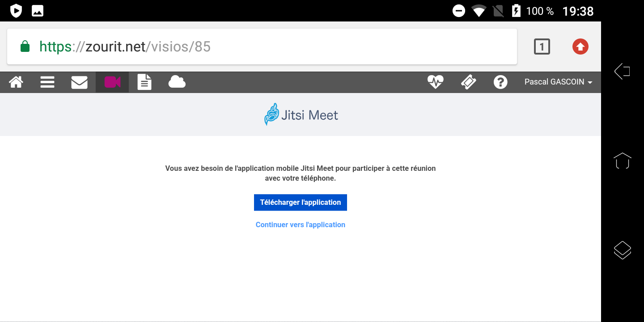Click the Jitsi Meet logo
This screenshot has width=644, height=322.
coord(301,115)
